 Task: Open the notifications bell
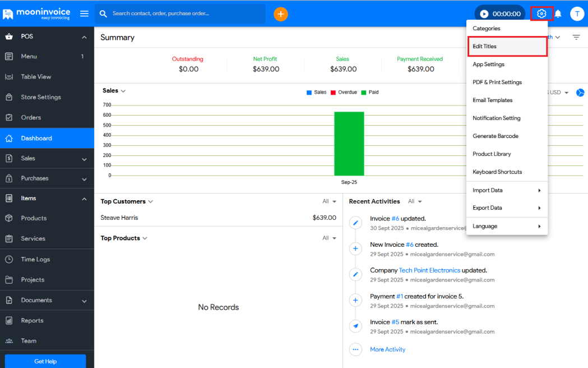click(x=558, y=14)
